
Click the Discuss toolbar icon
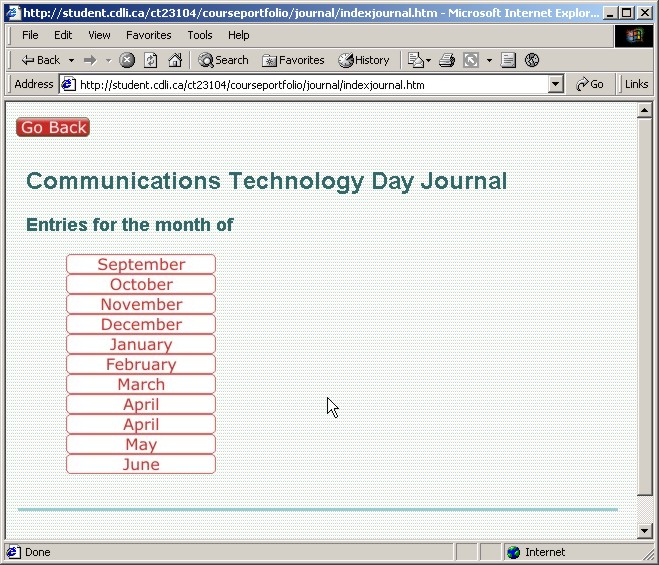coord(508,61)
